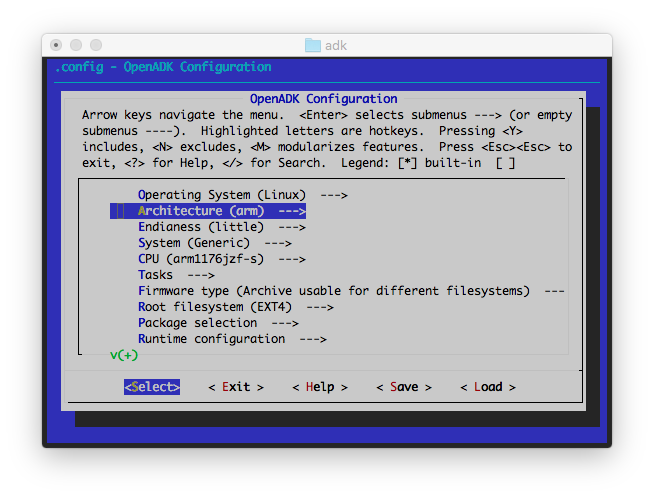Click the window's red close button
The width and height of the screenshot is (654, 498).
click(x=56, y=46)
